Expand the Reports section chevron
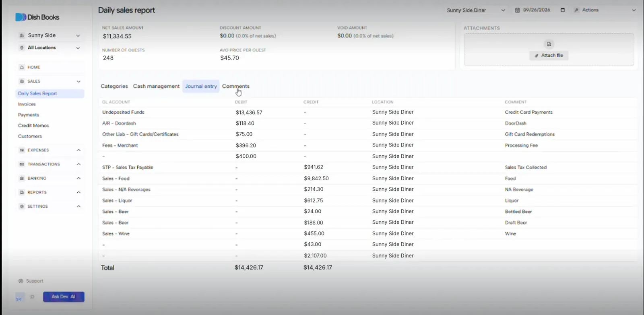644x315 pixels. click(78, 192)
